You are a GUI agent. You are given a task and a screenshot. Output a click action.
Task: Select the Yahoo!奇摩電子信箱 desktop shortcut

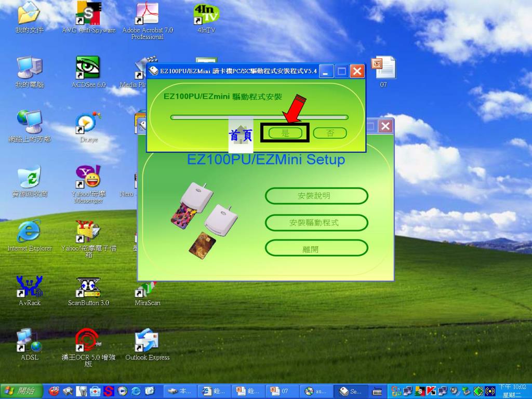tap(88, 239)
